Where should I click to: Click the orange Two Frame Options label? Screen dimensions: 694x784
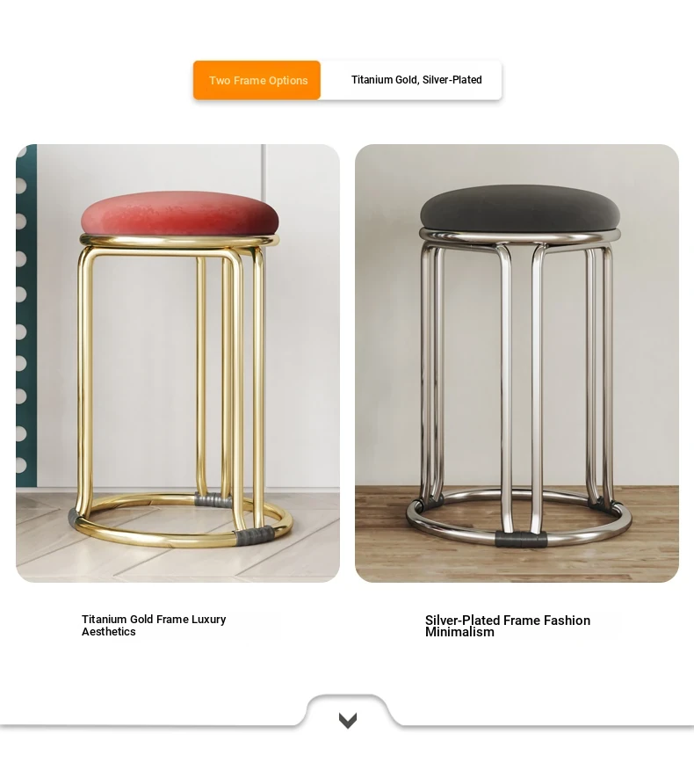(257, 81)
